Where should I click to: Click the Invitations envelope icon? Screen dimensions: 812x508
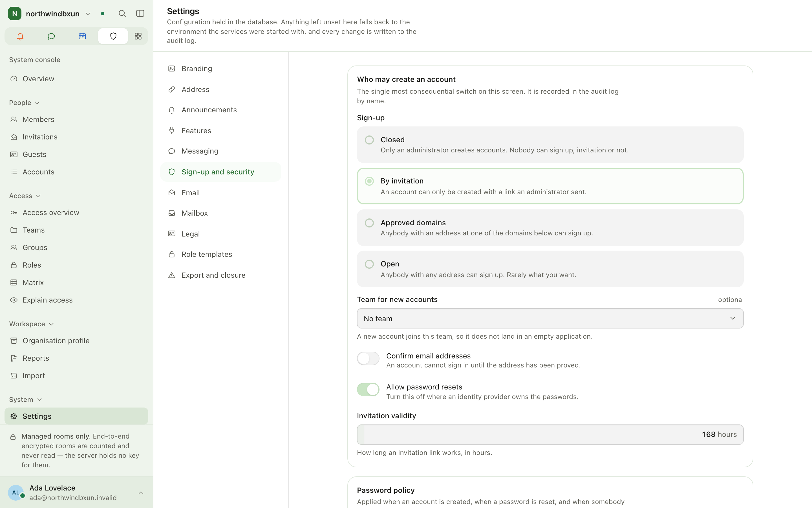[14, 137]
